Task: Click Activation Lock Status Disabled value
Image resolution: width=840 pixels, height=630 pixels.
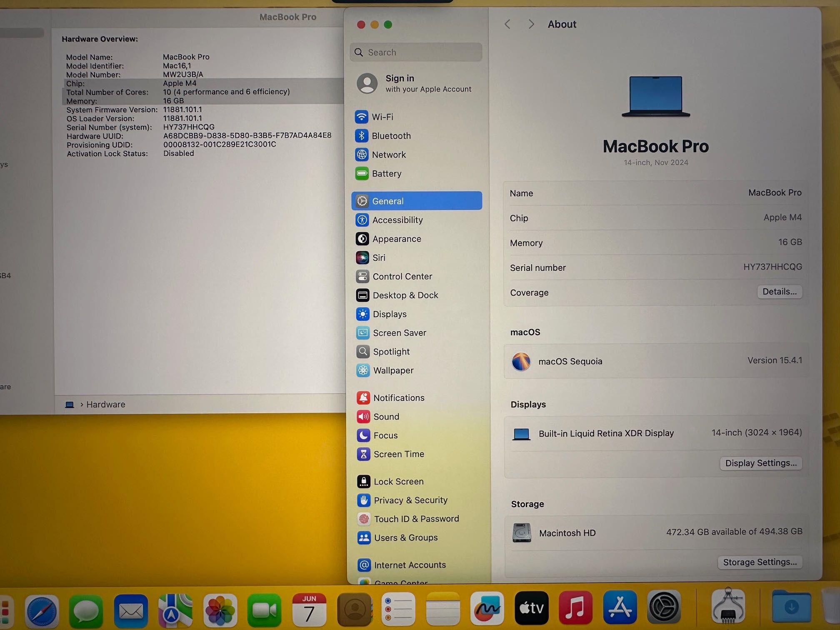Action: click(178, 153)
